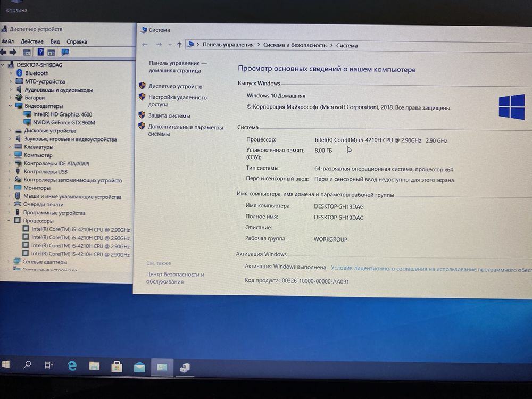Open Mail app from taskbar
This screenshot has width=532, height=399.
tap(139, 367)
